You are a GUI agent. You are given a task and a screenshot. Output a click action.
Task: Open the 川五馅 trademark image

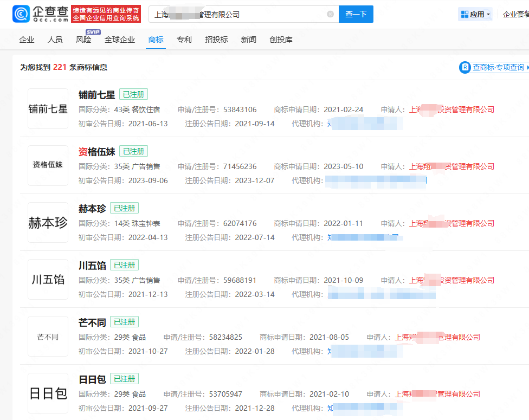coord(48,280)
